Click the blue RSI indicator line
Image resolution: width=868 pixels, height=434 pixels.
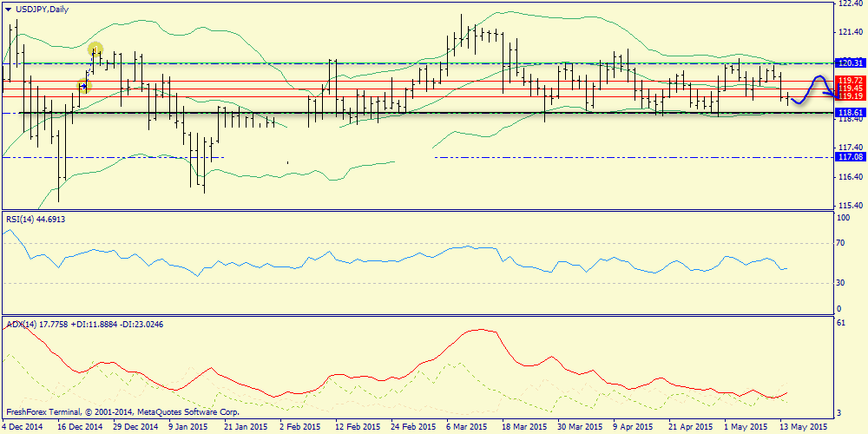pos(260,261)
